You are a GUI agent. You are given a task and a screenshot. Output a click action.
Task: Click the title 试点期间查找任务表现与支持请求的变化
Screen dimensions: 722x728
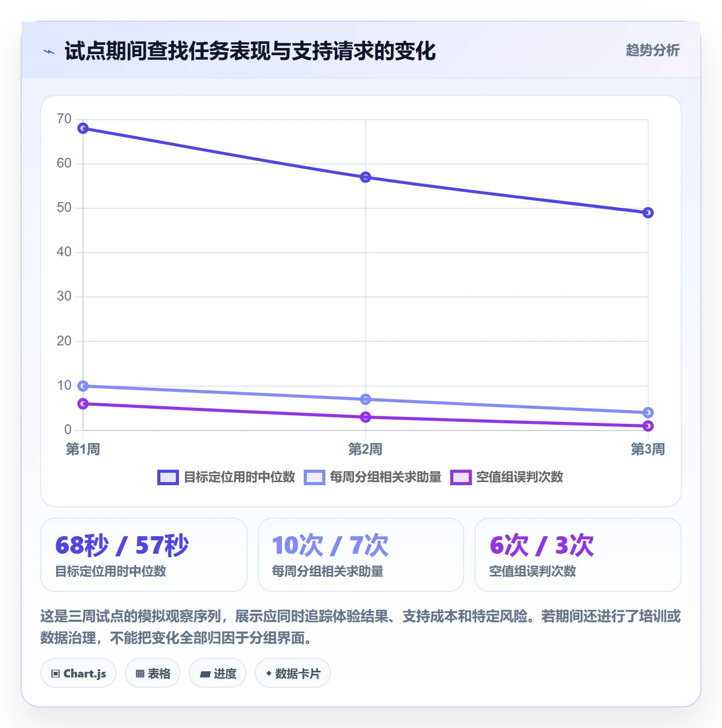click(250, 51)
